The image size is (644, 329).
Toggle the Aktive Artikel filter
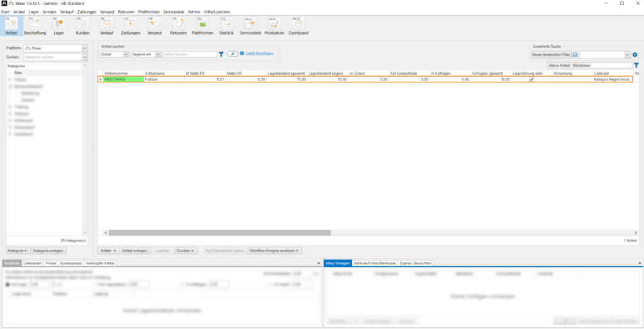[558, 65]
